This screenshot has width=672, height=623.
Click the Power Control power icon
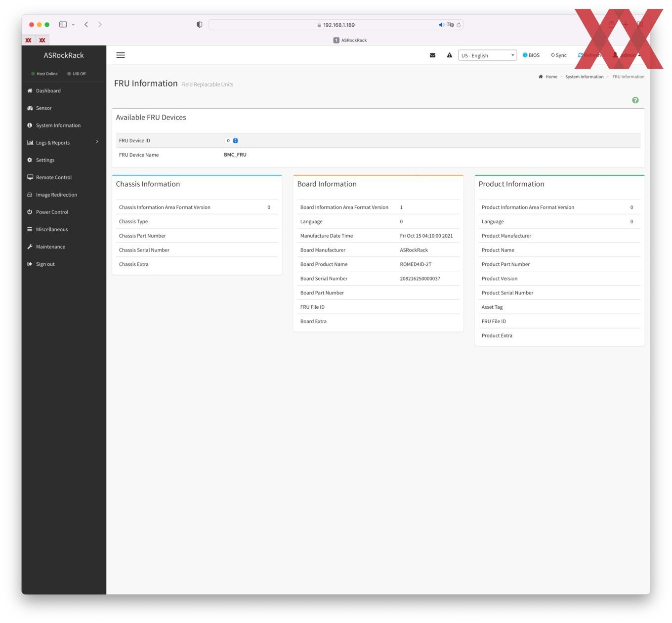[30, 212]
